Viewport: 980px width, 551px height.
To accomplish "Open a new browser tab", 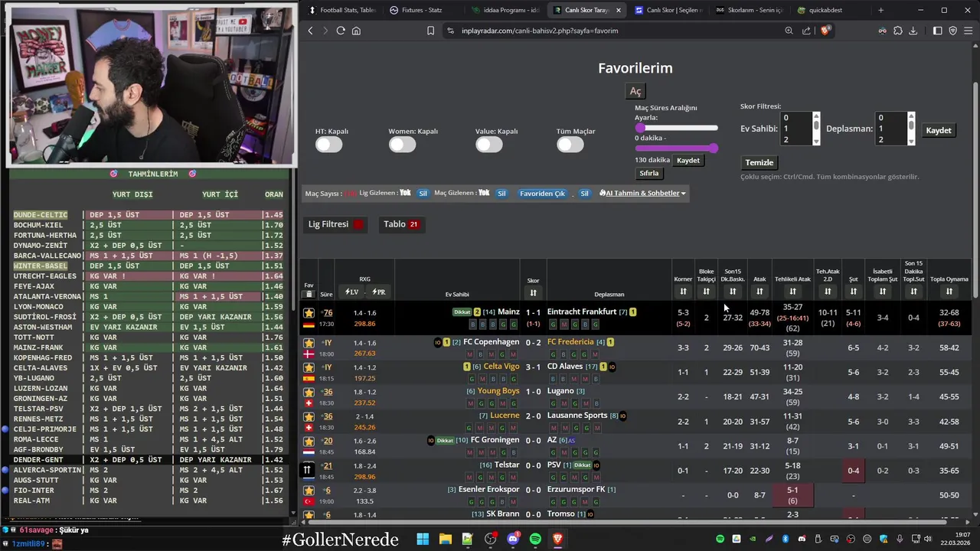I will 880,10.
